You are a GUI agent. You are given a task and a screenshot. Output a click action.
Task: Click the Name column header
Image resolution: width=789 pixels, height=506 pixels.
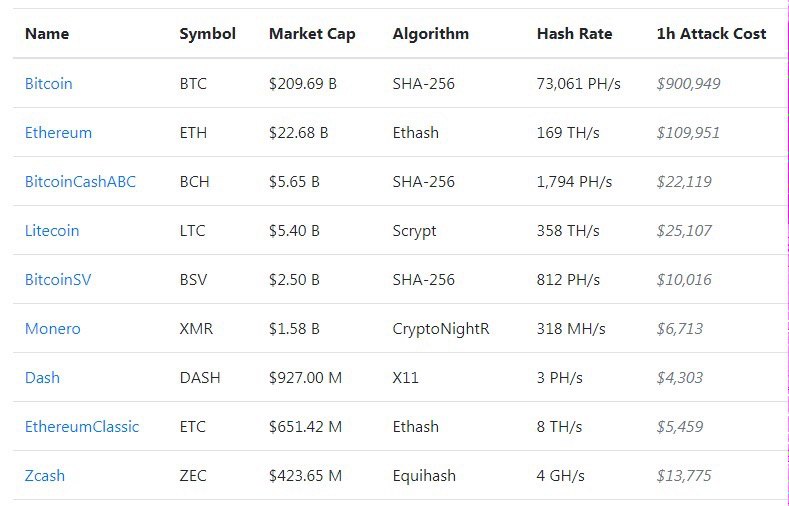(x=47, y=34)
